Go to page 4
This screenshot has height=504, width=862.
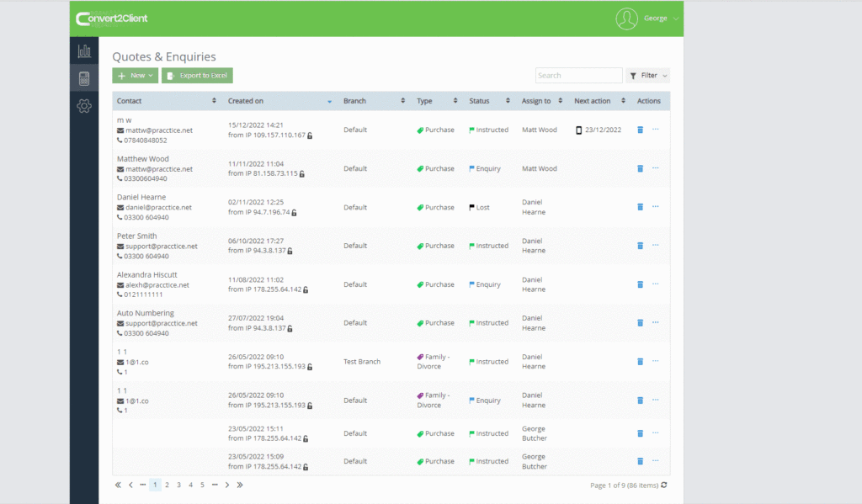coord(191,485)
